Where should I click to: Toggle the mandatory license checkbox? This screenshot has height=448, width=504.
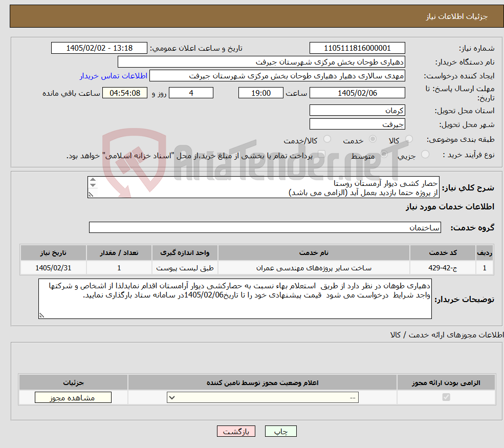click(x=446, y=397)
